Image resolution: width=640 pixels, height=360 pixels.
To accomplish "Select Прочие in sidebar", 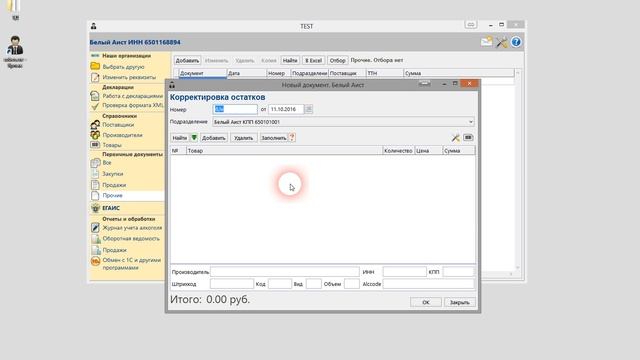I will click(x=112, y=196).
